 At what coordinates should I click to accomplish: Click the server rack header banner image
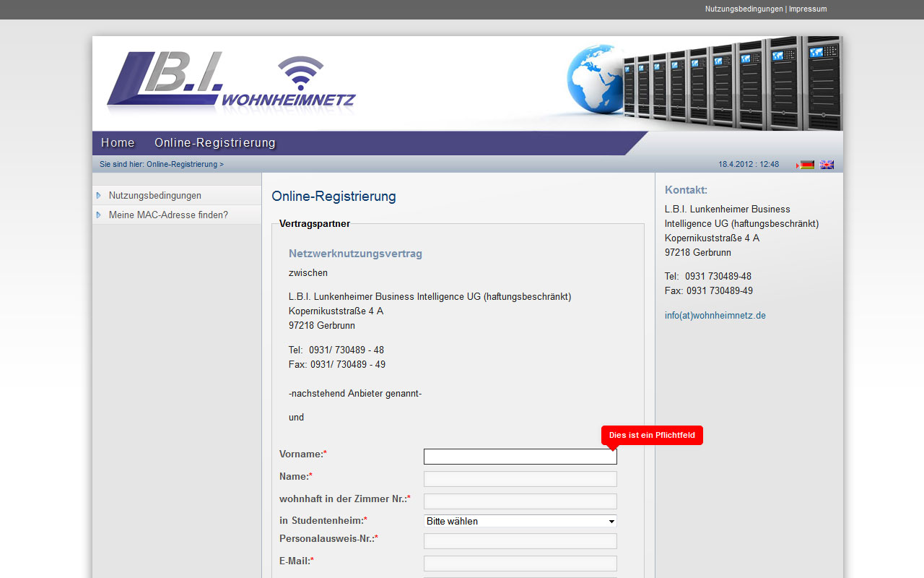click(704, 83)
